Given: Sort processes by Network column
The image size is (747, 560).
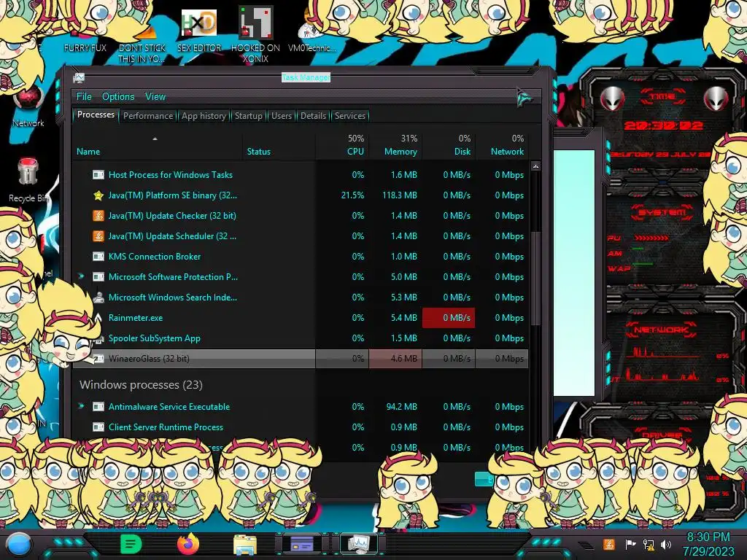Looking at the screenshot, I should tap(502, 145).
